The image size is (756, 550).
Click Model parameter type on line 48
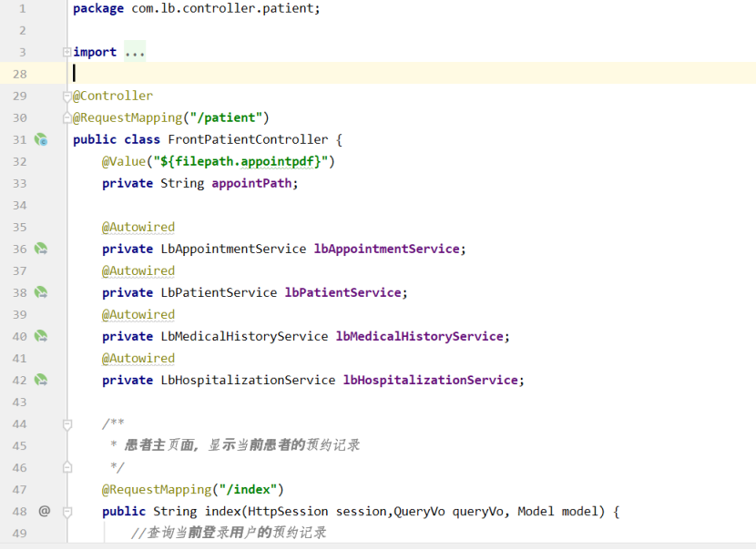pos(536,512)
